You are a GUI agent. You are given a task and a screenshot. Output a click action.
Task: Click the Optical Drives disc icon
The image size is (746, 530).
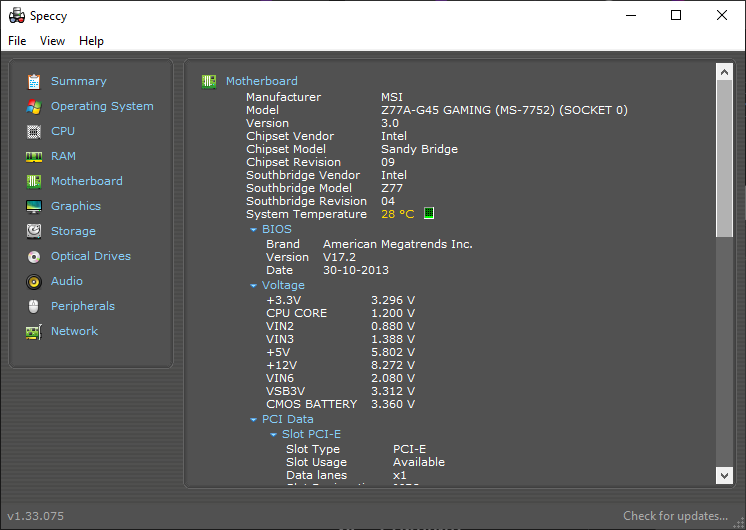pos(34,257)
